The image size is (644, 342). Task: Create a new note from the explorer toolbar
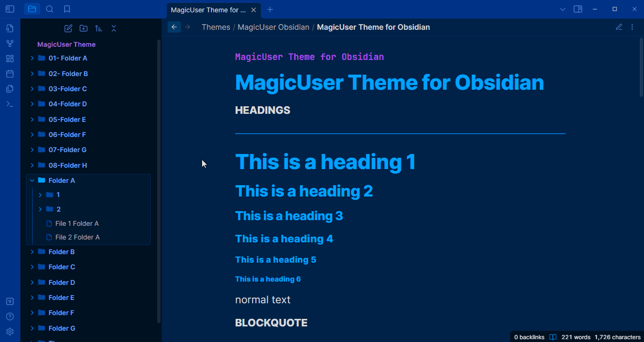coord(68,28)
